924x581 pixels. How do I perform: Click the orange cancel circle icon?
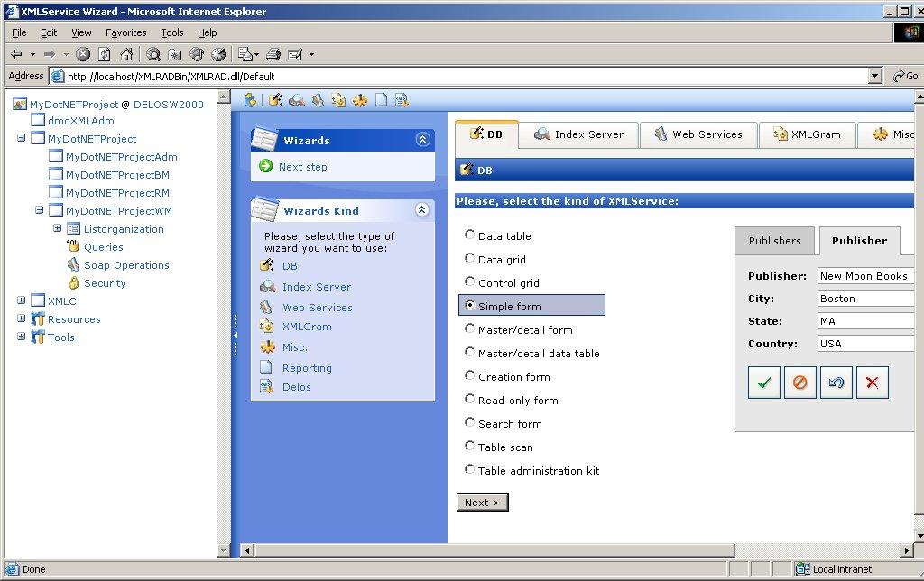click(x=799, y=383)
